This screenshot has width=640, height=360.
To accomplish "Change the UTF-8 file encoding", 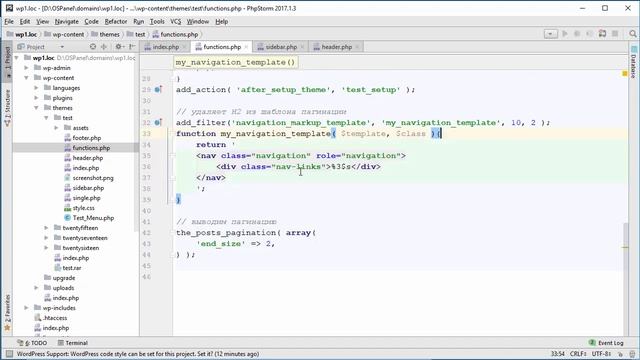I will pos(601,354).
